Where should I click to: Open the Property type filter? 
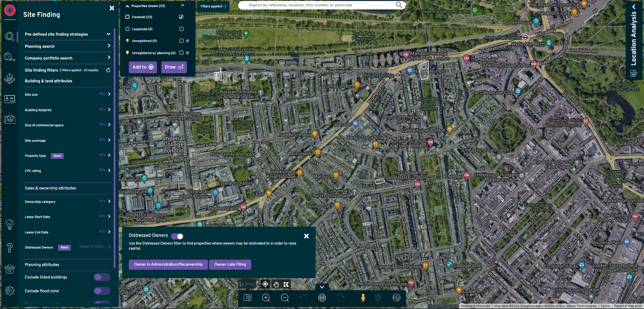[x=67, y=156]
